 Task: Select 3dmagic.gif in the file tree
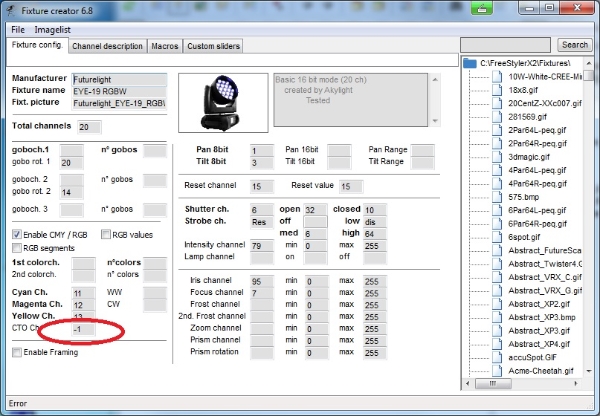530,156
